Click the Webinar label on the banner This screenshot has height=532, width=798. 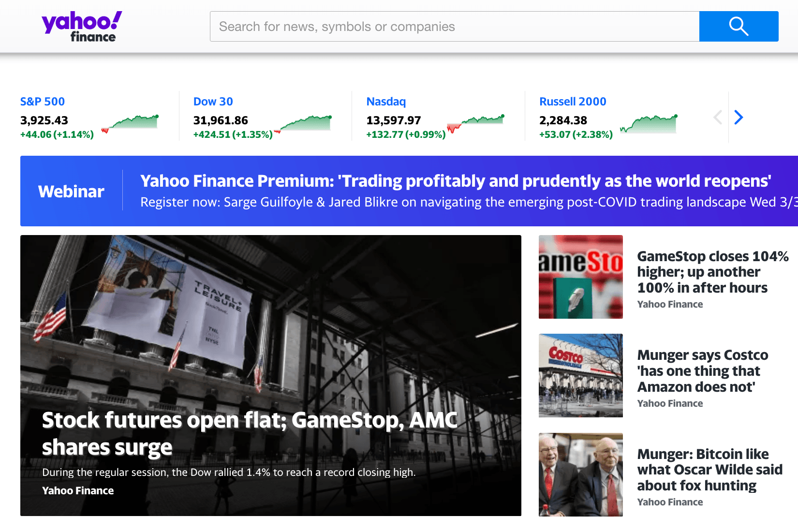(71, 192)
